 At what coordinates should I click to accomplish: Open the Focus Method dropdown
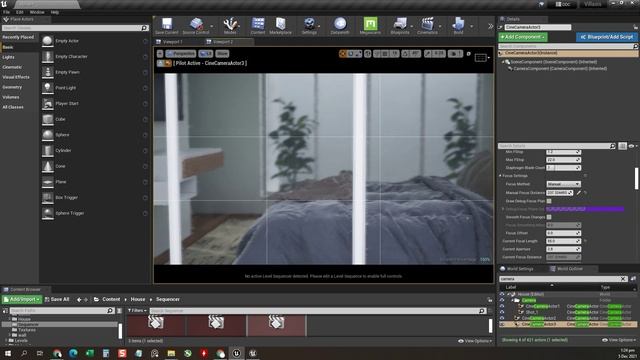pyautogui.click(x=563, y=184)
